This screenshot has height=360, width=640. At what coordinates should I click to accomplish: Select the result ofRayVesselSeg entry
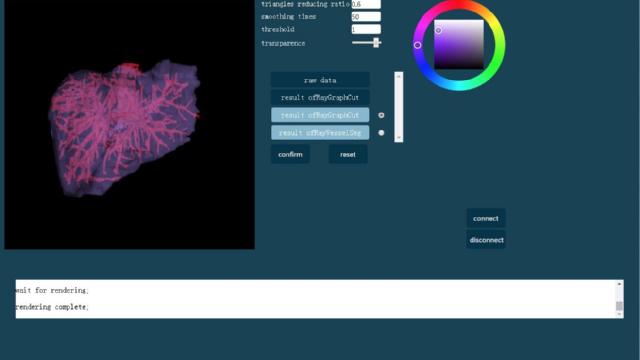click(x=320, y=133)
